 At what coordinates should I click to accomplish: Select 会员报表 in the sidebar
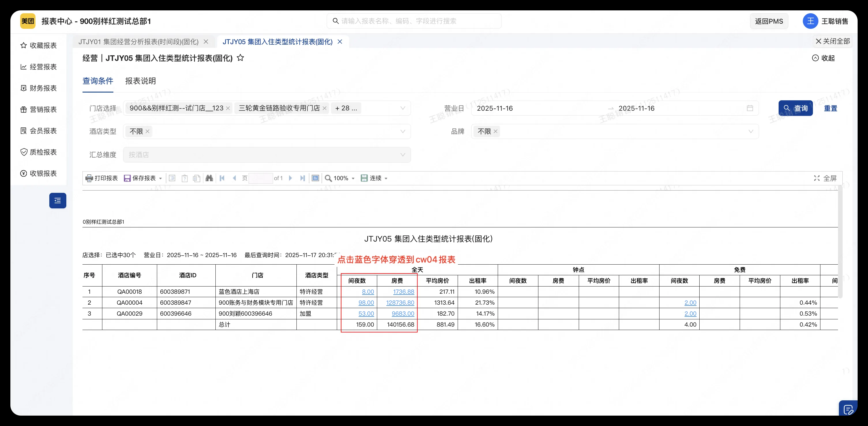coord(39,131)
